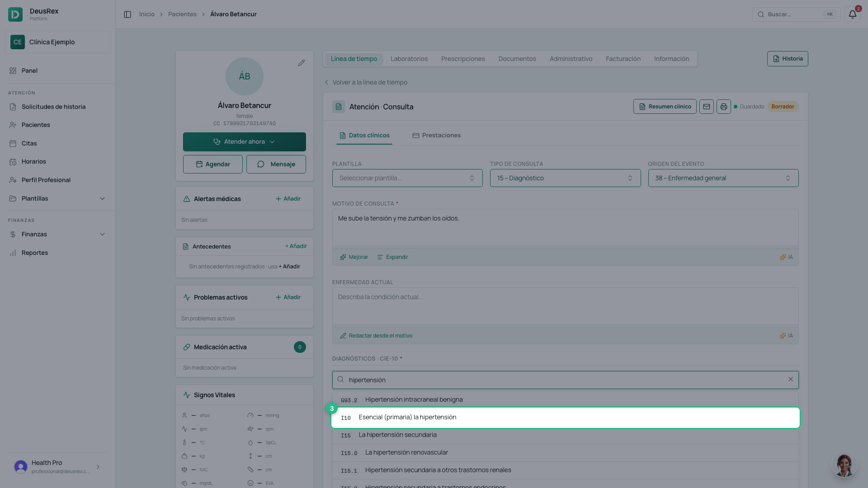Click the IA sparkle in Motivo de consulta
868x488 pixels.
point(786,257)
